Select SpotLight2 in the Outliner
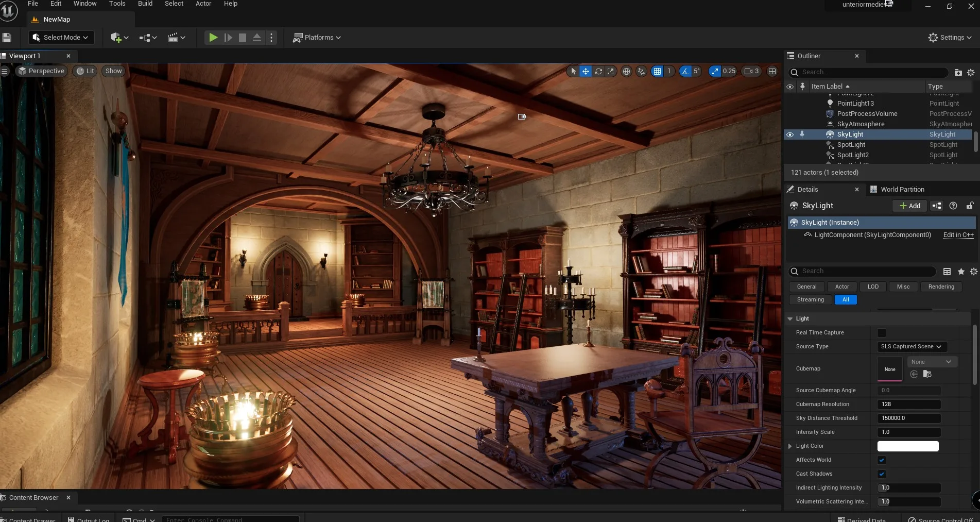This screenshot has width=980, height=522. (x=853, y=155)
